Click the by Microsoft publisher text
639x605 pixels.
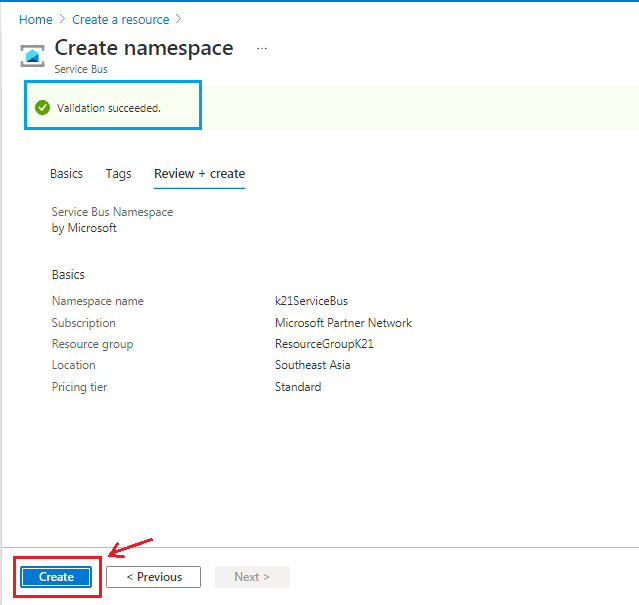click(x=84, y=228)
